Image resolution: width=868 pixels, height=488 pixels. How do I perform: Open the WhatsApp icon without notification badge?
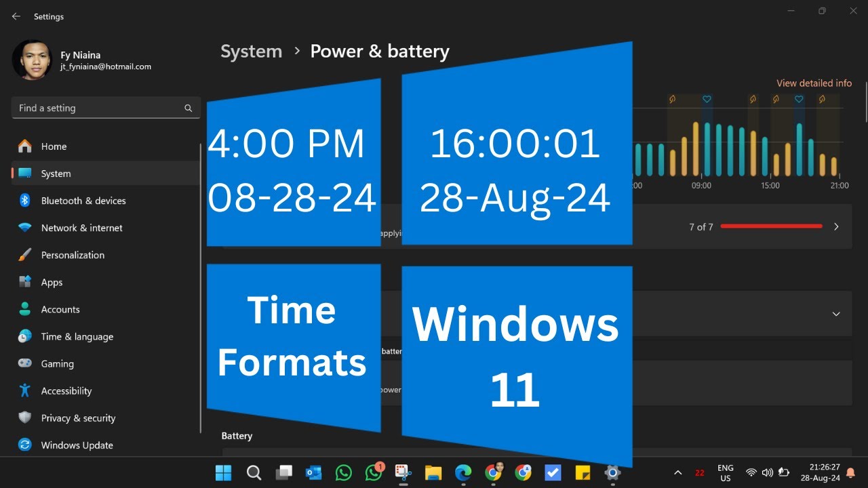click(344, 472)
